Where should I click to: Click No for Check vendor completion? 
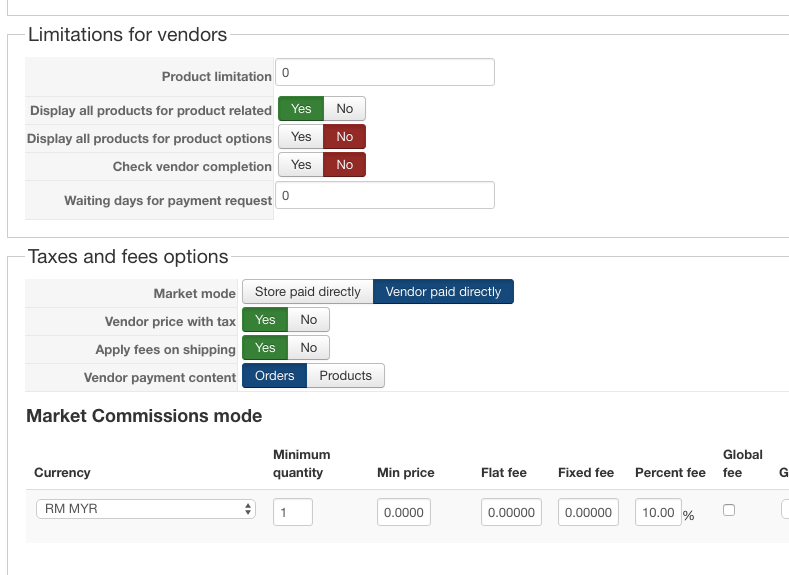click(x=344, y=165)
